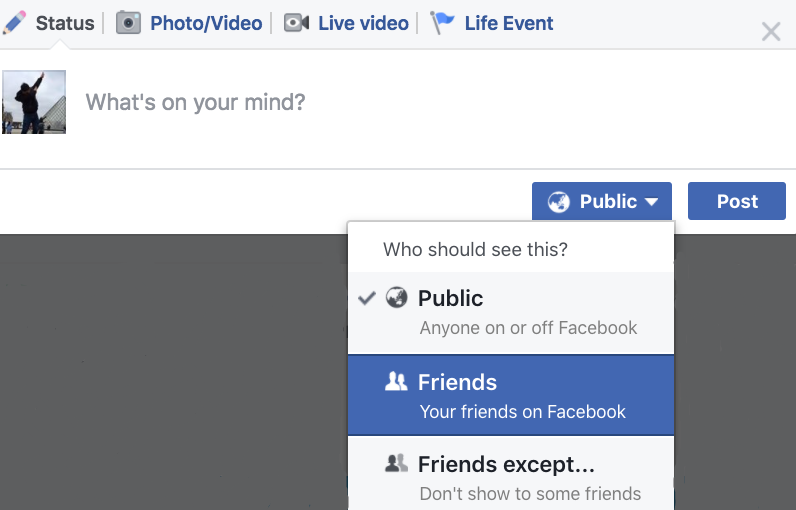The width and height of the screenshot is (796, 510).
Task: Click the Friends except people icon
Action: (x=396, y=463)
